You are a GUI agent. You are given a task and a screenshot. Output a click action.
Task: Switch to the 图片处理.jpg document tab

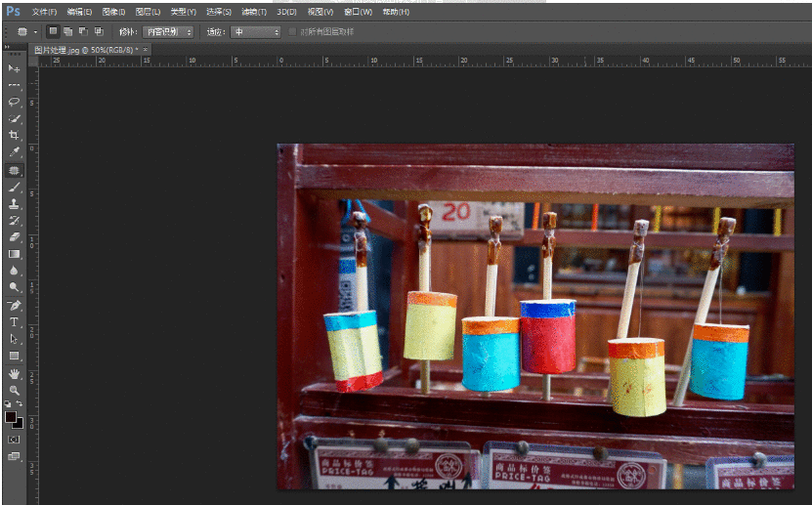86,49
